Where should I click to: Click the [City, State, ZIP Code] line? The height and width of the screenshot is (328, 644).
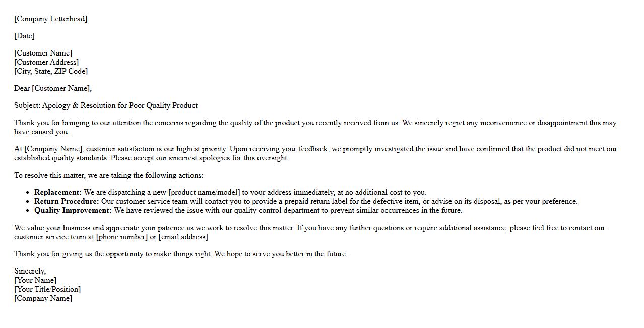click(51, 71)
